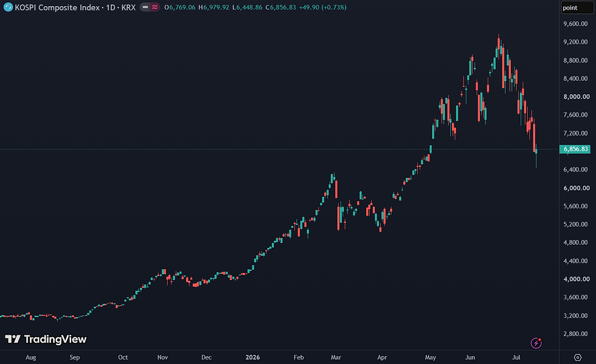The height and width of the screenshot is (364, 596).
Task: Click the 4,800.00 price axis label
Action: (x=575, y=242)
